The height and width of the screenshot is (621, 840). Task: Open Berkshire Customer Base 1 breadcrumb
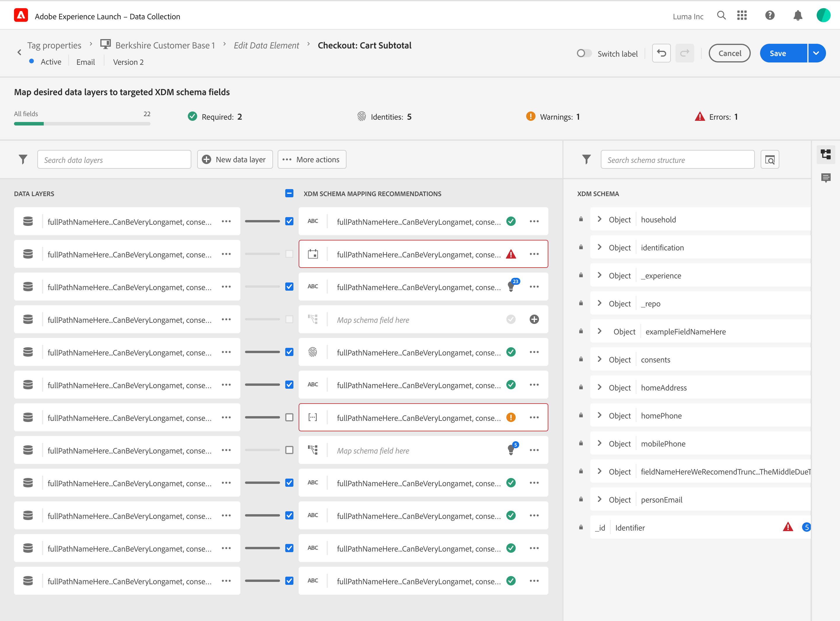coord(165,45)
